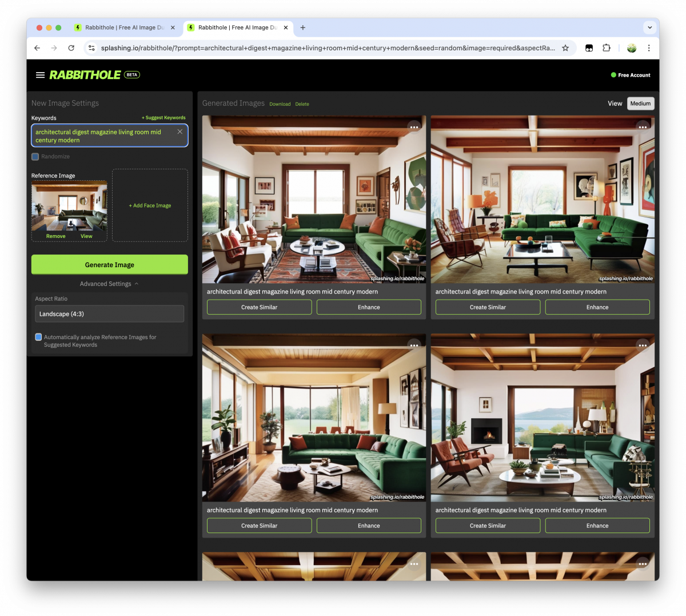The width and height of the screenshot is (686, 616).
Task: Click Add Face Image box
Action: (x=150, y=205)
